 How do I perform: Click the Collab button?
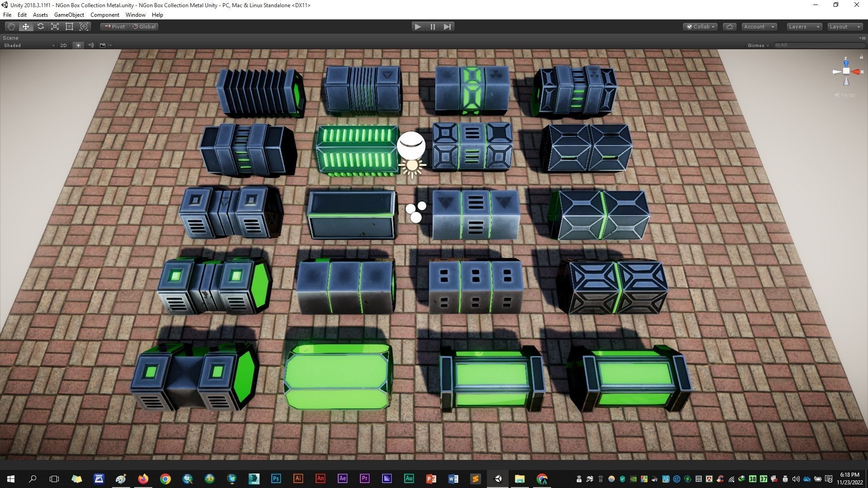(700, 27)
